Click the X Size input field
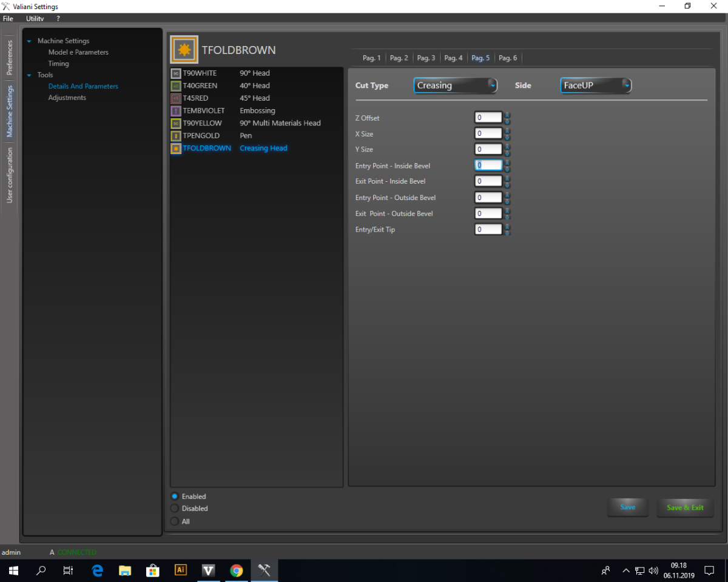This screenshot has height=582, width=728. (x=488, y=133)
